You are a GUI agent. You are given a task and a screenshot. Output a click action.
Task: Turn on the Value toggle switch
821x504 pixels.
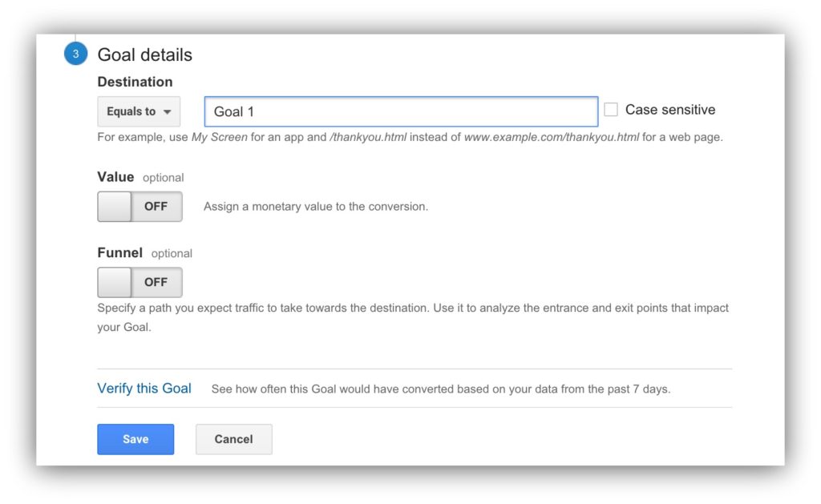(x=140, y=207)
